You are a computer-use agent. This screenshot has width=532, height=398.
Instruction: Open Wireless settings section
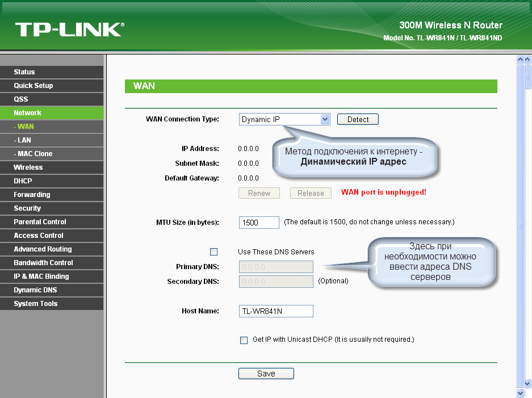(28, 167)
